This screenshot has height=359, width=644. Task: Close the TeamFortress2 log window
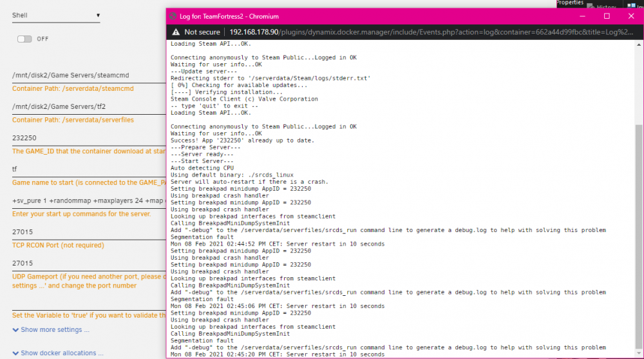631,17
